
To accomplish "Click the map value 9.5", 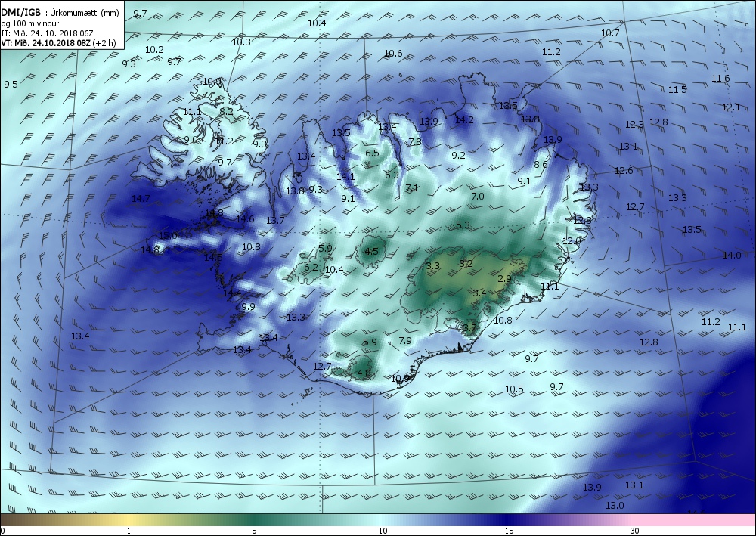I will [11, 85].
